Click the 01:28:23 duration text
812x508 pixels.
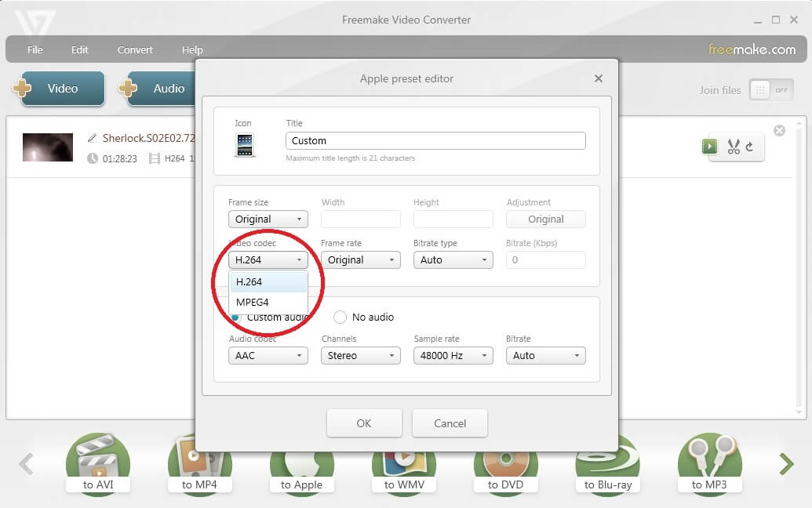tap(119, 159)
